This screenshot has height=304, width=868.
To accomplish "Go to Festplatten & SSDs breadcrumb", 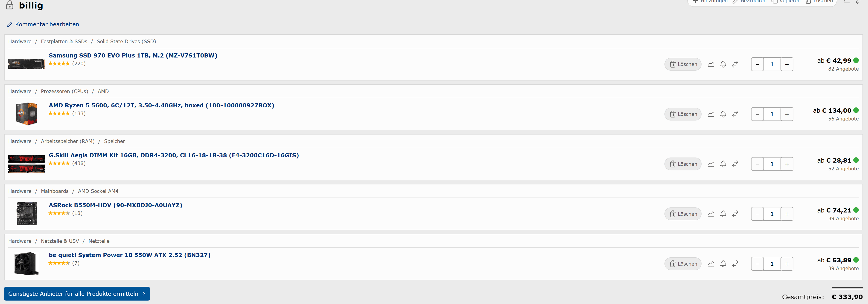I will click(64, 41).
